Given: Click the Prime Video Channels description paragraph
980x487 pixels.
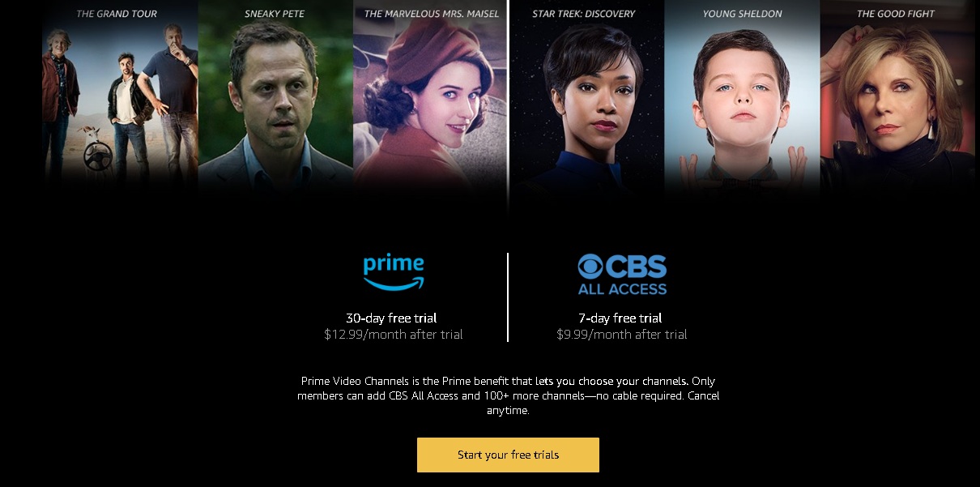Looking at the screenshot, I should pos(508,395).
